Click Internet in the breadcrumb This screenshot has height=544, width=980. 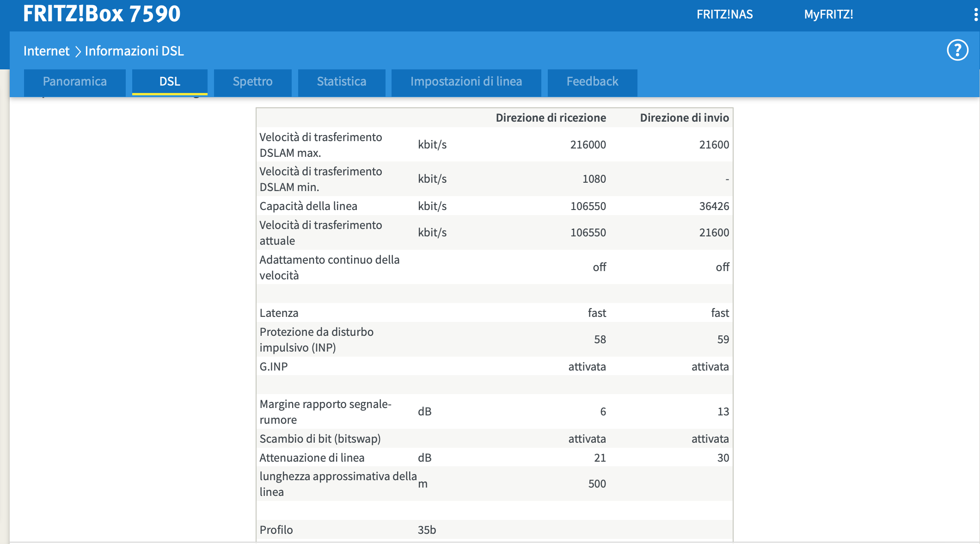46,51
